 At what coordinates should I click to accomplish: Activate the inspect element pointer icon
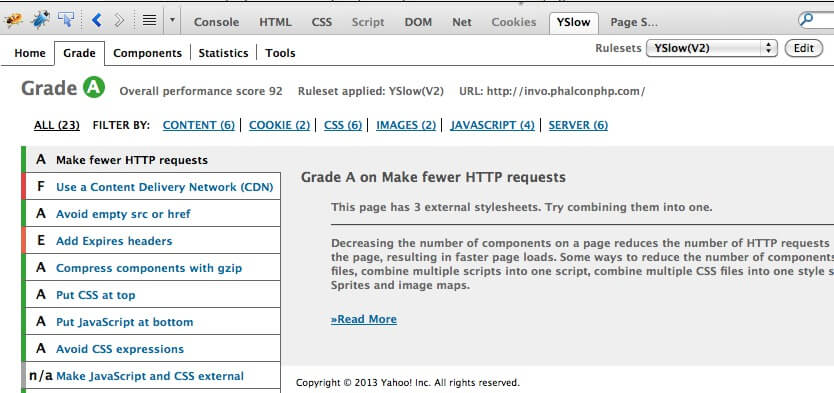[x=66, y=21]
